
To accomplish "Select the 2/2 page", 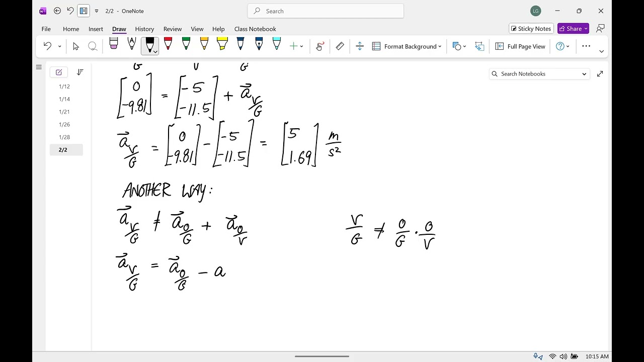I will [x=66, y=149].
